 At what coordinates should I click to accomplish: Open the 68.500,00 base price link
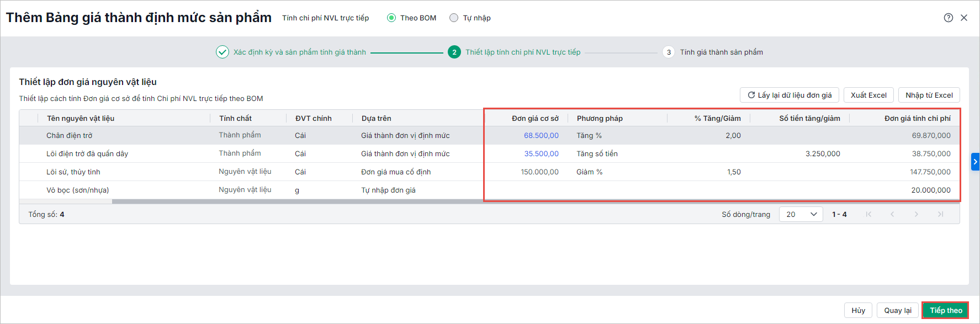point(541,135)
